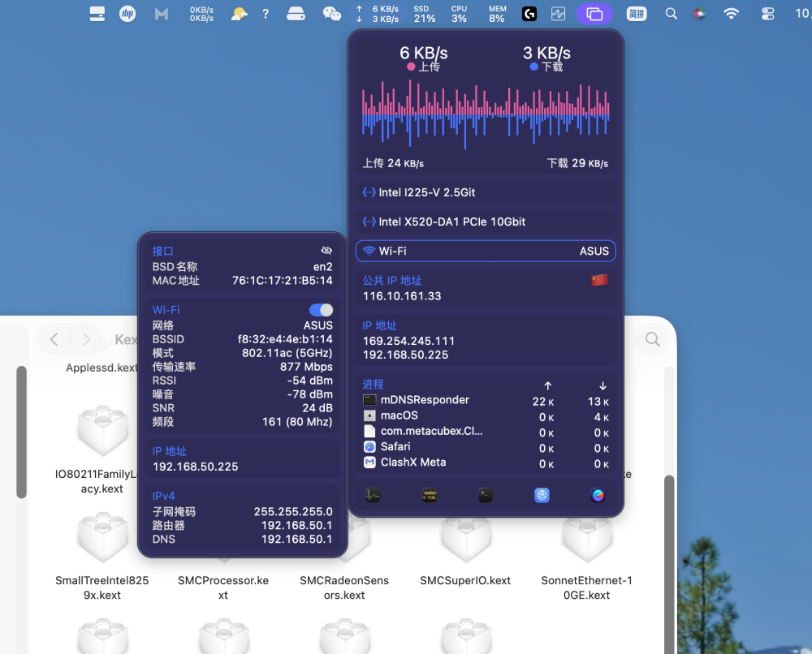The height and width of the screenshot is (654, 812).
Task: Click the com.metacubex.Cl... process row
Action: (x=486, y=432)
